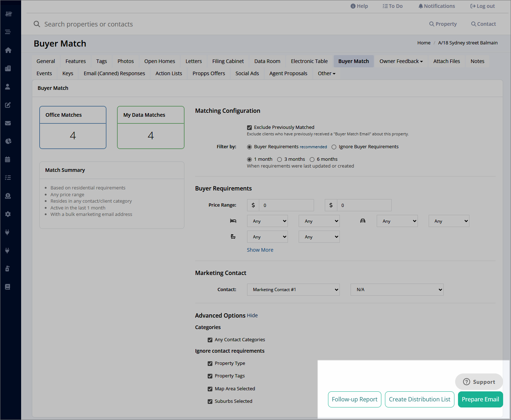Toggle the hamburger menu icon
This screenshot has height=420, width=511.
tap(8, 32)
